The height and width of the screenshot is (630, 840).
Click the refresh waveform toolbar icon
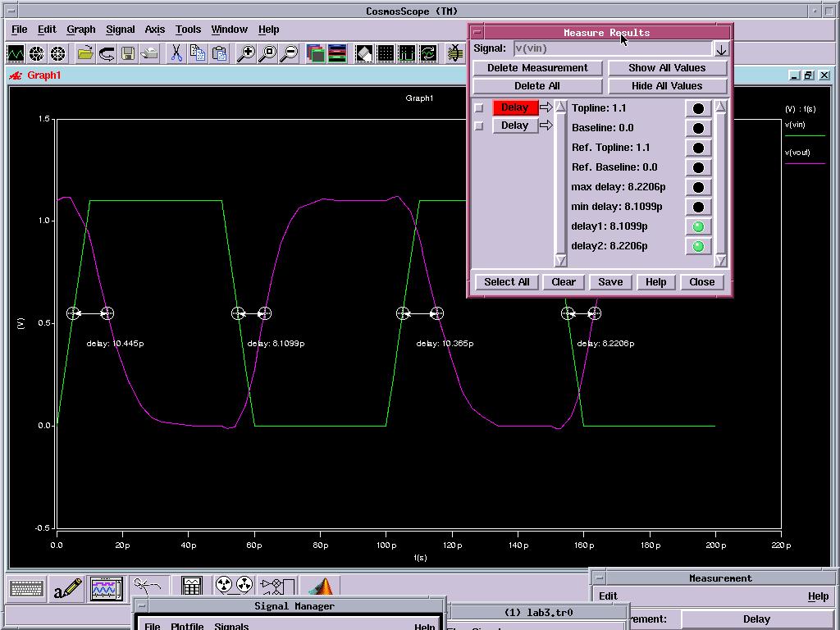tap(428, 53)
